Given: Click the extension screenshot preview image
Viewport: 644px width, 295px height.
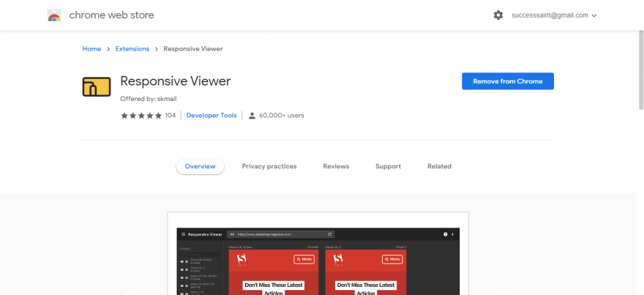Looking at the screenshot, I should click(x=318, y=253).
